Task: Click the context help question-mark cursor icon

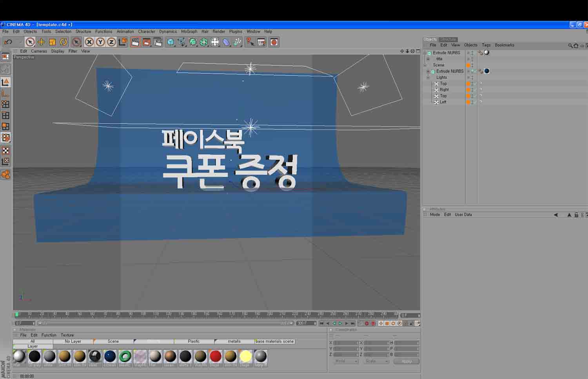Action: coord(250,42)
